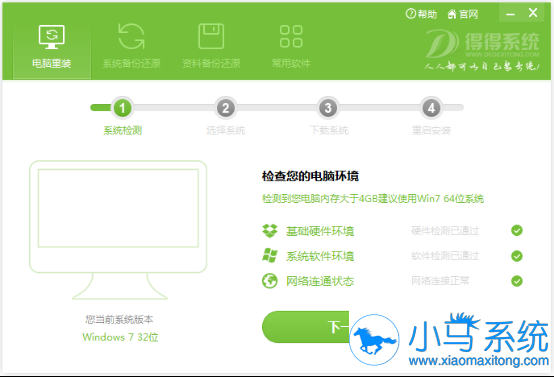Click the 系统软件环境 Windows flag icon
The width and height of the screenshot is (554, 377).
[270, 255]
